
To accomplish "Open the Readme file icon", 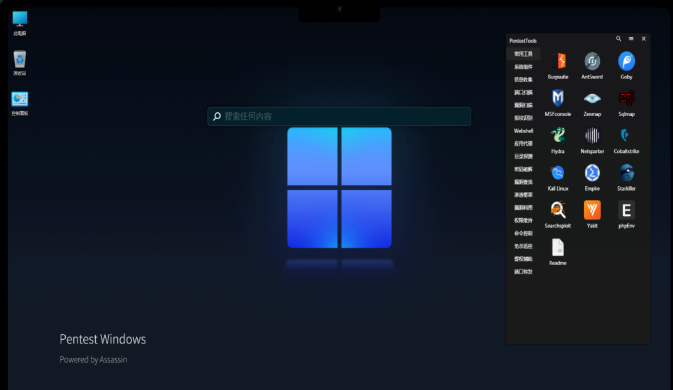I will [558, 247].
